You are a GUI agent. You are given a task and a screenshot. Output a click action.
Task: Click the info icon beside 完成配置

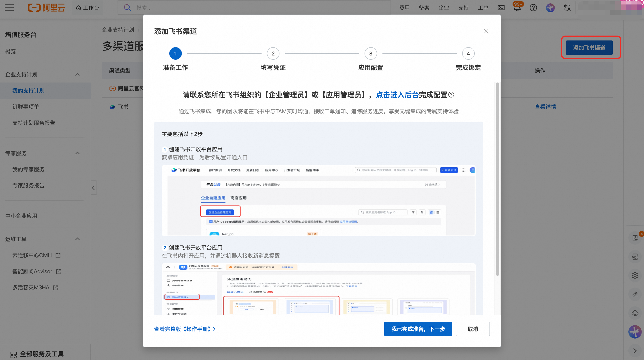pyautogui.click(x=451, y=95)
